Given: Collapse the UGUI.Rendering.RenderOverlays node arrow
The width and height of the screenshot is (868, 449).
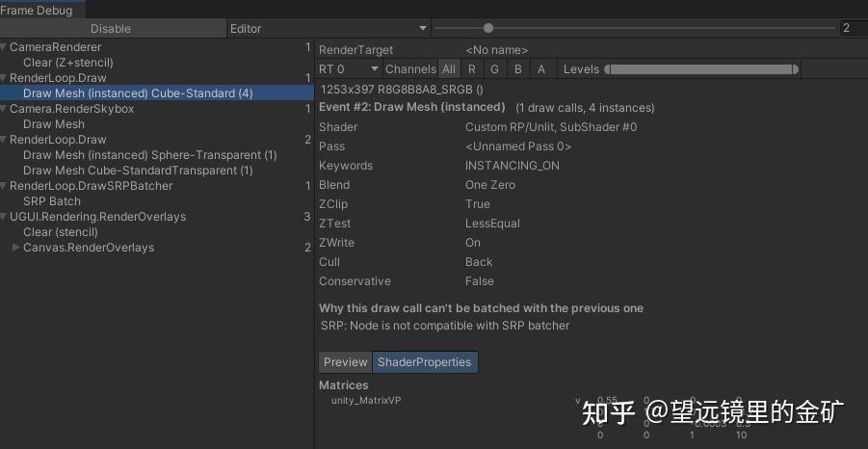Looking at the screenshot, I should pos(4,217).
